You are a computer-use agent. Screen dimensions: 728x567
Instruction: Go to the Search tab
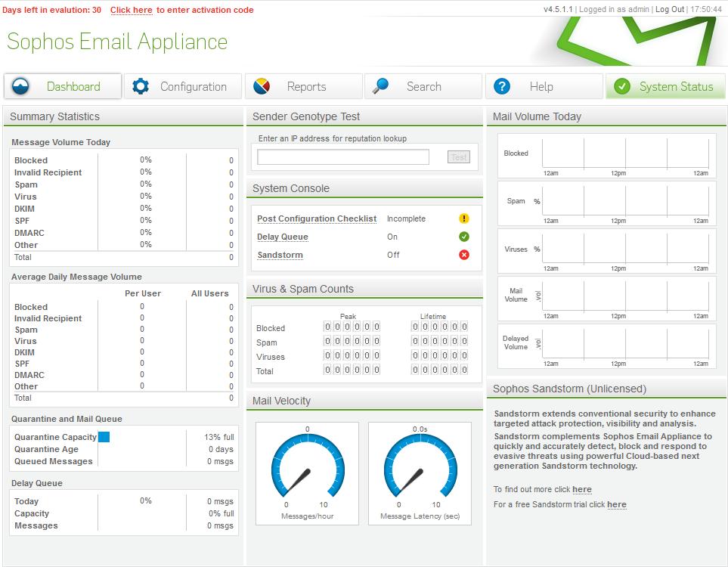point(423,86)
